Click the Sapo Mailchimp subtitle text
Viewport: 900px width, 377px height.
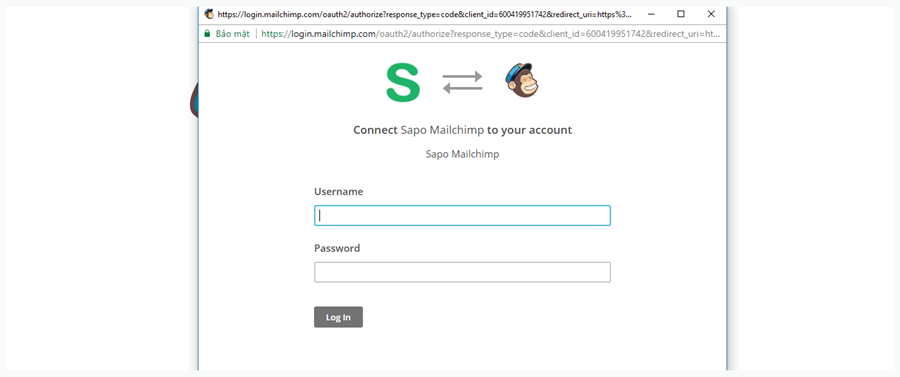[x=462, y=154]
